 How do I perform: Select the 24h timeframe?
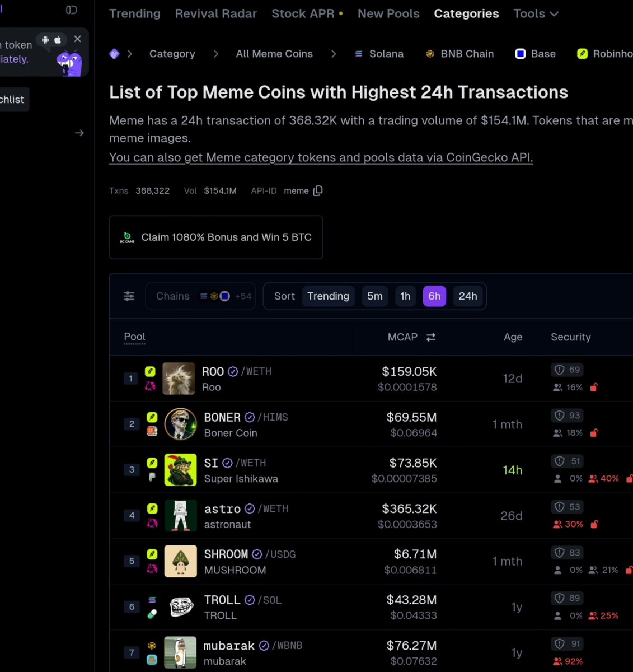(468, 296)
